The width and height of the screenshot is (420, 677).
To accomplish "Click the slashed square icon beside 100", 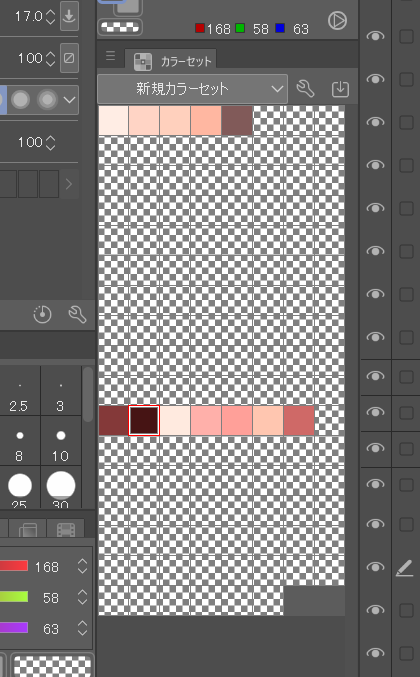I will pyautogui.click(x=69, y=58).
